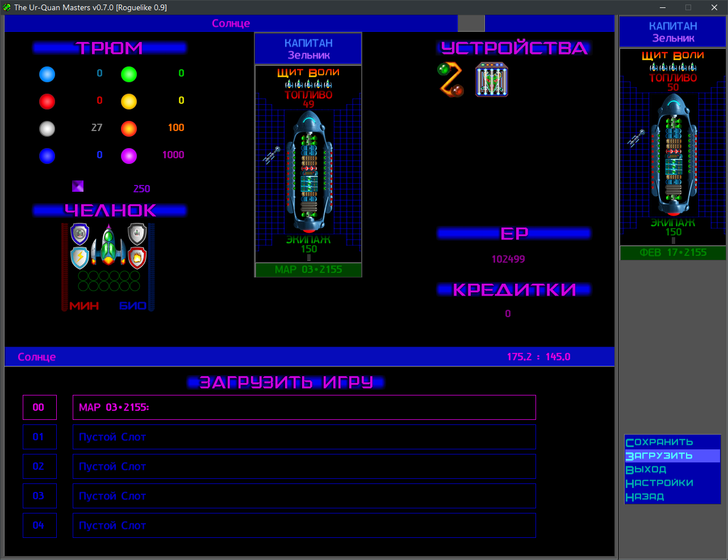Click the light blue mineral orb in ТРЮМ
This screenshot has width=728, height=560.
47,74
